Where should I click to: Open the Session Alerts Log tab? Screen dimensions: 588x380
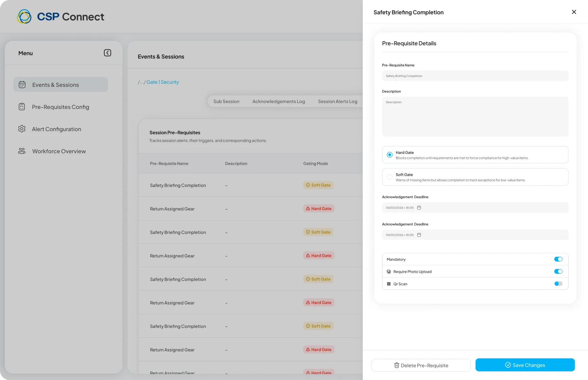coord(338,101)
